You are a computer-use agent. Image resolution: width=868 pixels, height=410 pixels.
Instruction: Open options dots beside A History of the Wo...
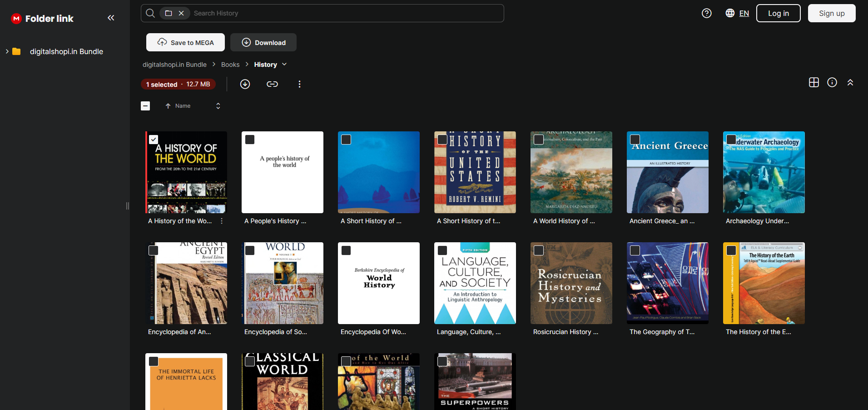tap(222, 221)
